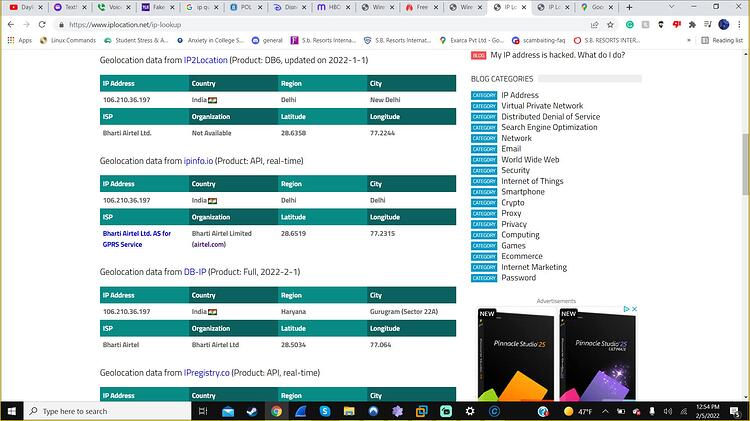The image size is (750, 421).
Task: Open the scambaiting-faq bookmark
Action: pyautogui.click(x=538, y=40)
